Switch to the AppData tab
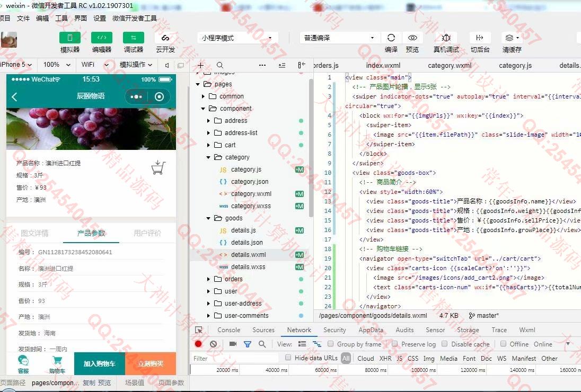The height and width of the screenshot is (392, 581). [x=371, y=330]
